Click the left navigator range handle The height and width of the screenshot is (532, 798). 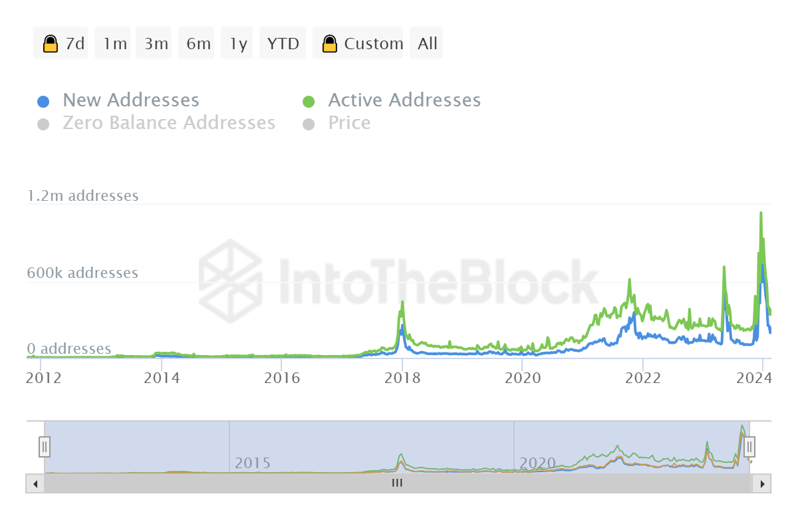tap(45, 446)
